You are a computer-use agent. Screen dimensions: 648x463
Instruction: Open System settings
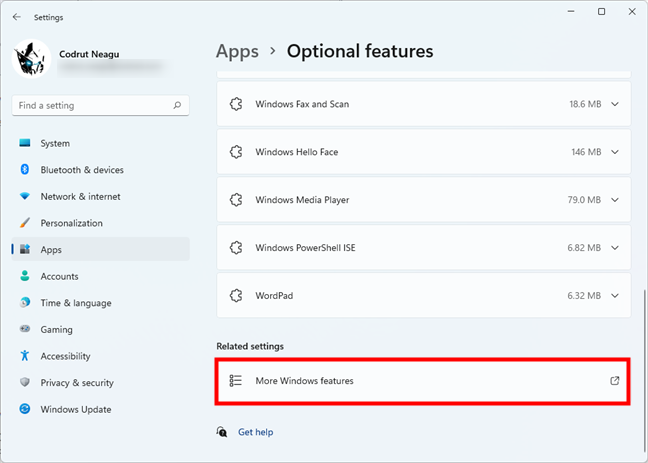100,143
